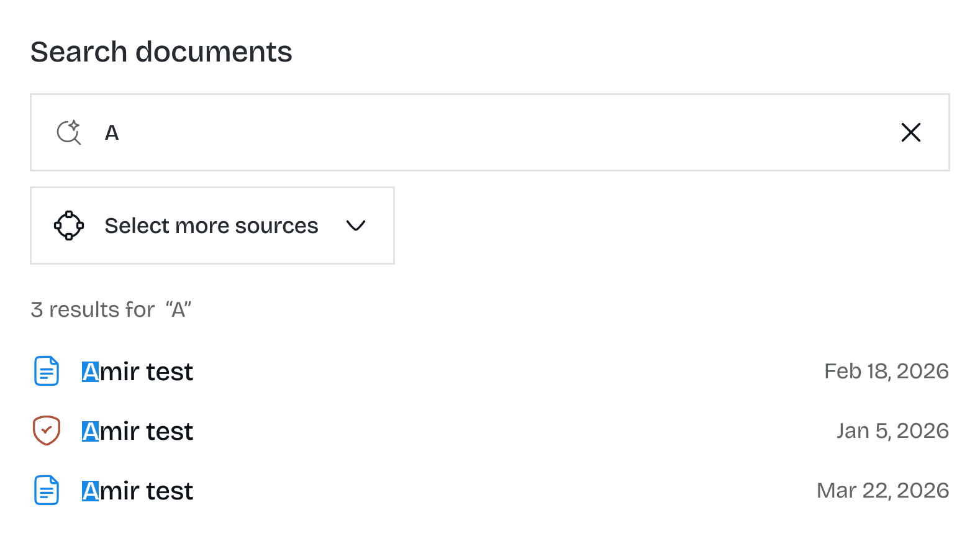Screen dimensions: 980x533
Task: Expand the Select more sources chevron
Action: 356,225
